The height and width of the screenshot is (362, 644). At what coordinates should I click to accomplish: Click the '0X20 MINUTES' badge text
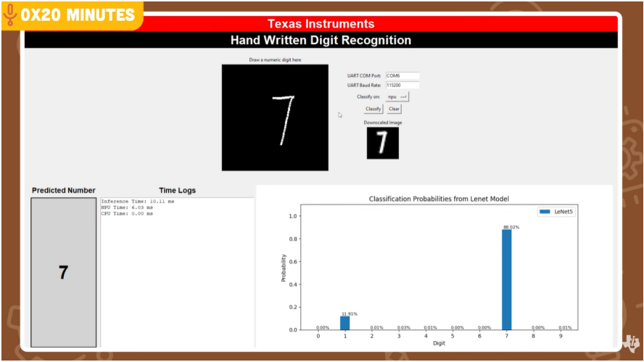point(78,15)
